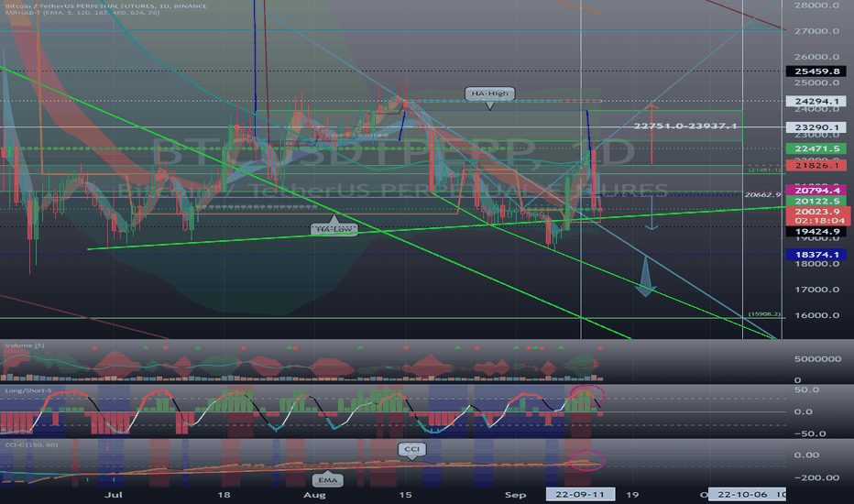Select the red upward arrow drawing

(x=651, y=134)
